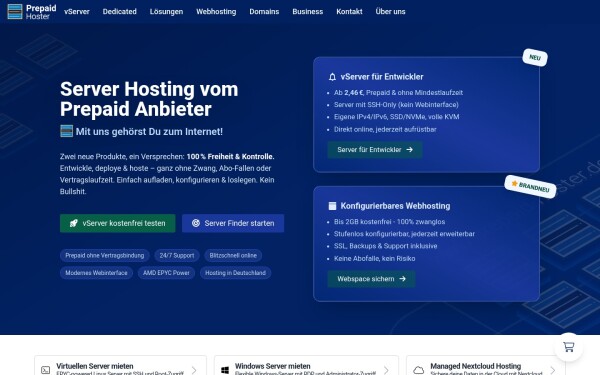600x375 pixels.
Task: Click the Hosting in Deutschland tag
Action: (235, 273)
